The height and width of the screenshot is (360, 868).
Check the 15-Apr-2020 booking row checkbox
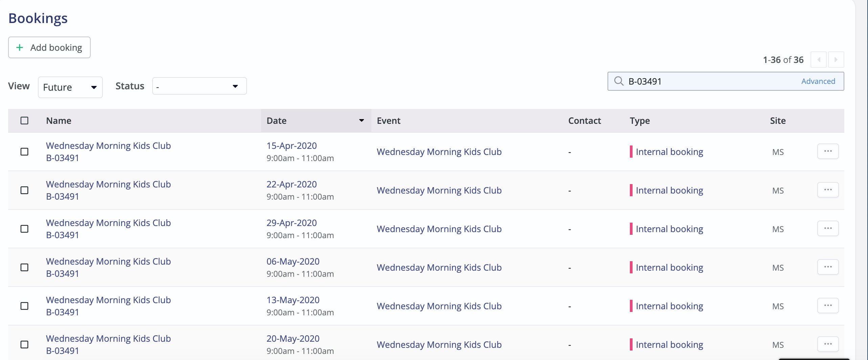pos(24,152)
